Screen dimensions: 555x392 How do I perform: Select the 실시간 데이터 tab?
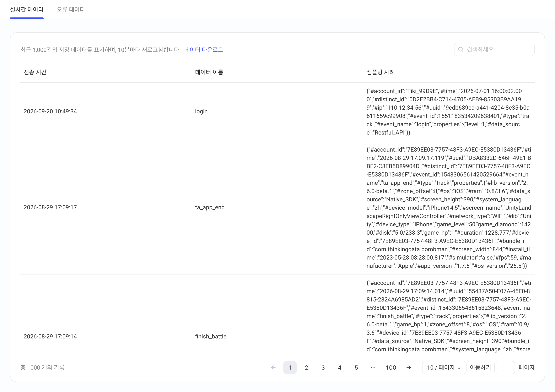click(x=27, y=9)
